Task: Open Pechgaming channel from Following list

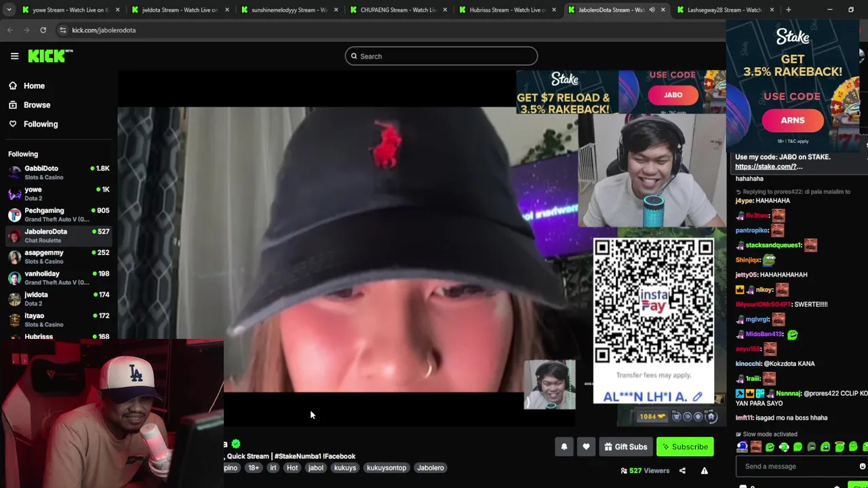Action: click(x=59, y=215)
